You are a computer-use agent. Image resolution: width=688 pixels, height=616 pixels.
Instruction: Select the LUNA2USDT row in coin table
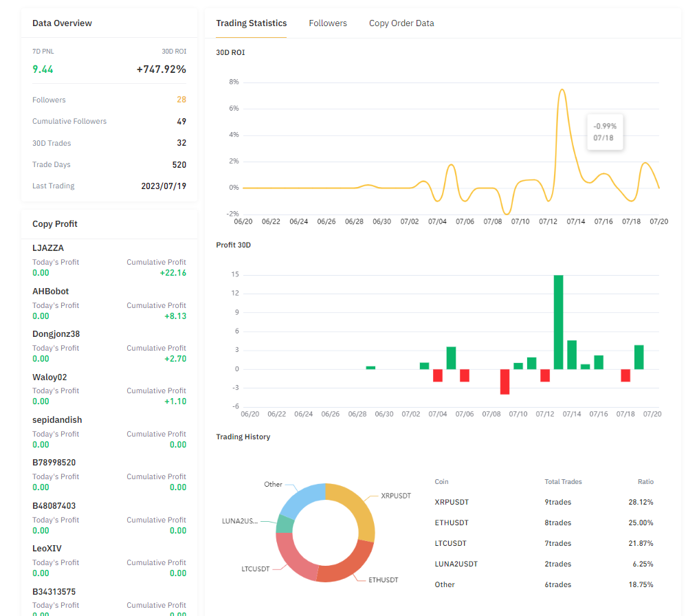(x=544, y=564)
